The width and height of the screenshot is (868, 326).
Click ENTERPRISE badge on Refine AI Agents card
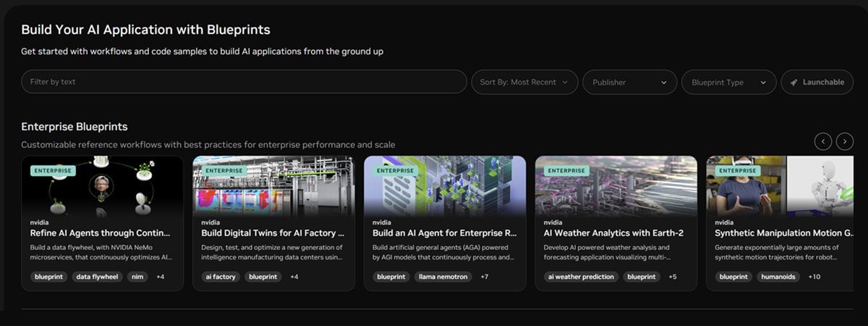53,171
